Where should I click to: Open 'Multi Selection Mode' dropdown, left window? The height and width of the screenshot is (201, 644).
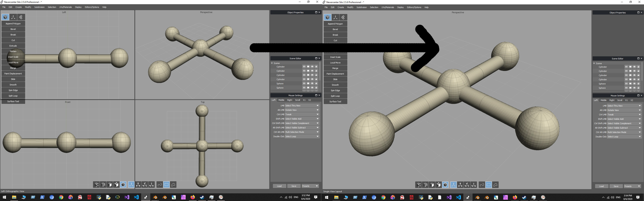coord(302,132)
